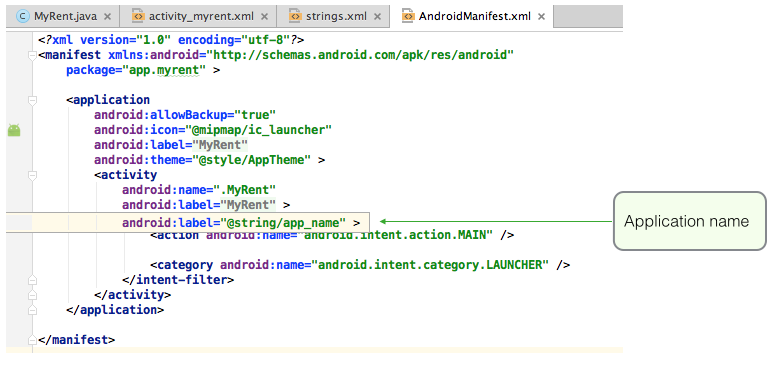
Task: Click the xml version declaration line
Action: click(x=171, y=40)
